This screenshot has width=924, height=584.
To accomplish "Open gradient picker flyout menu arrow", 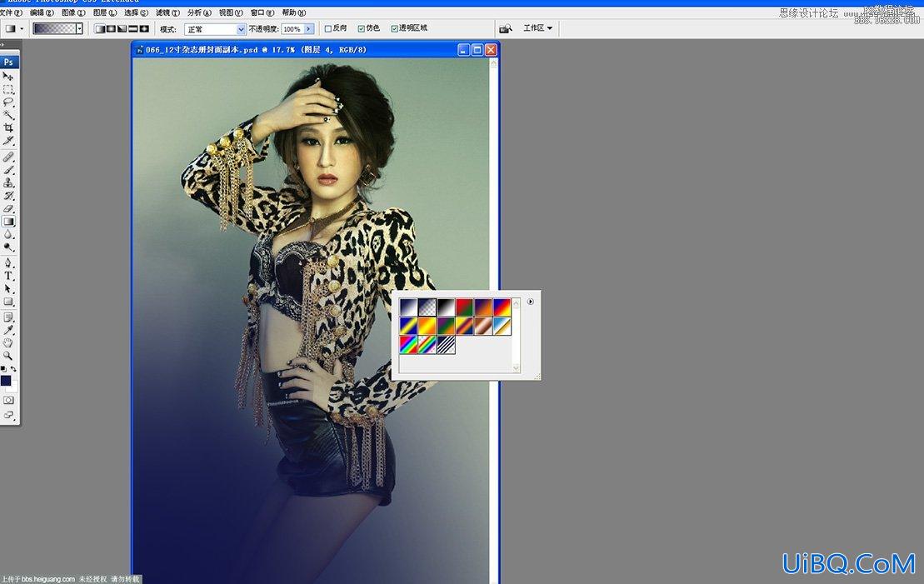I will click(x=531, y=301).
